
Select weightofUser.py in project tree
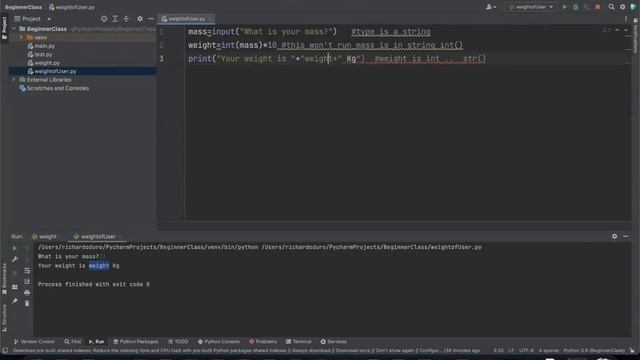click(x=55, y=71)
